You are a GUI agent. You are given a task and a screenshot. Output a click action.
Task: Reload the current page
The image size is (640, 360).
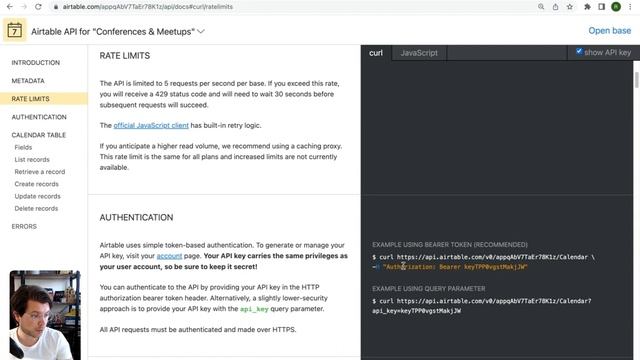click(x=38, y=7)
